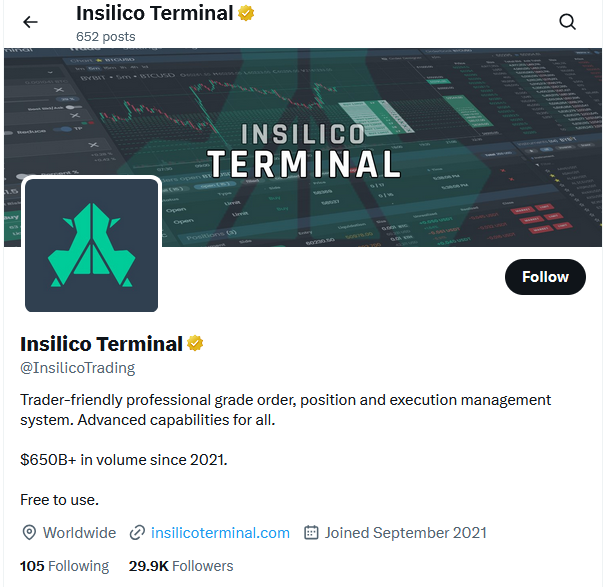Click the location pin icon
Viewport: 613px width, 587px height.
click(x=29, y=533)
